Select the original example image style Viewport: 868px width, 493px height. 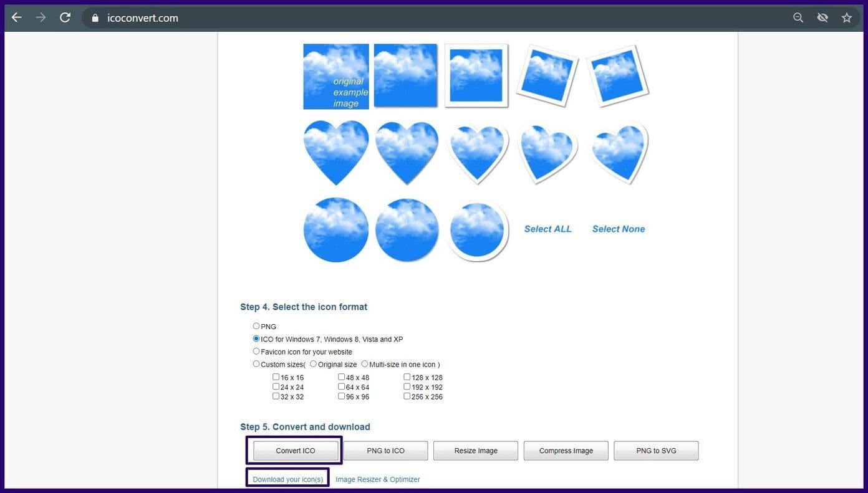[336, 76]
